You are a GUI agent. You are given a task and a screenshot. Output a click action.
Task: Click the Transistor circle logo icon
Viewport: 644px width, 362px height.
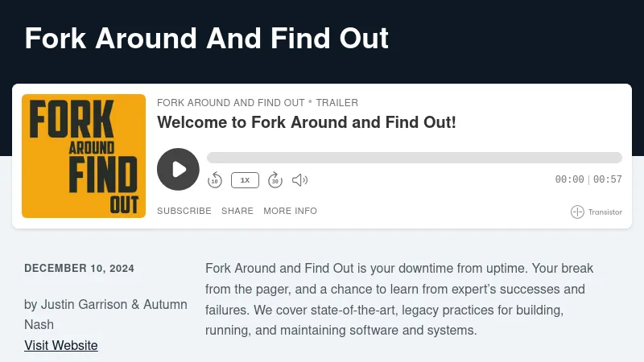[577, 212]
